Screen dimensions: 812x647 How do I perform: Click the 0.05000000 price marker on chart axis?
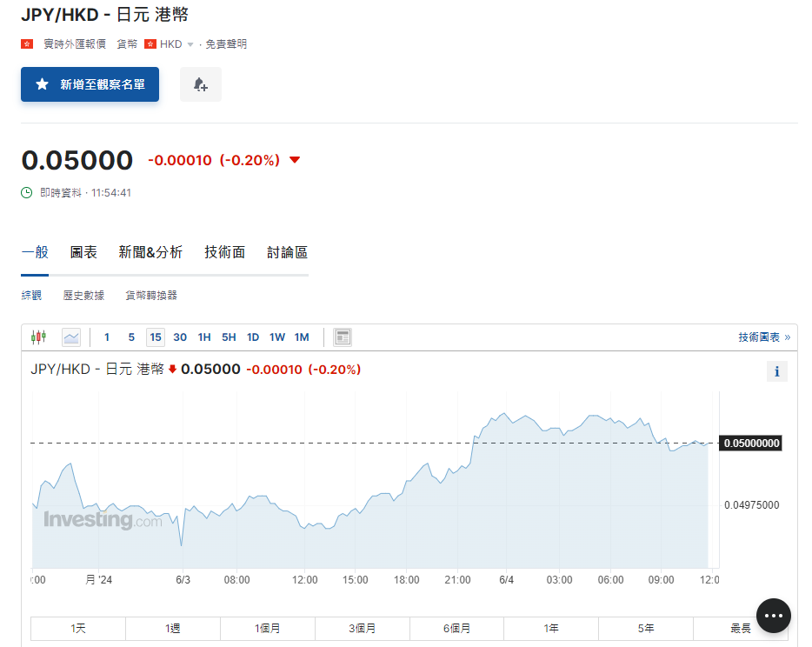(x=751, y=444)
